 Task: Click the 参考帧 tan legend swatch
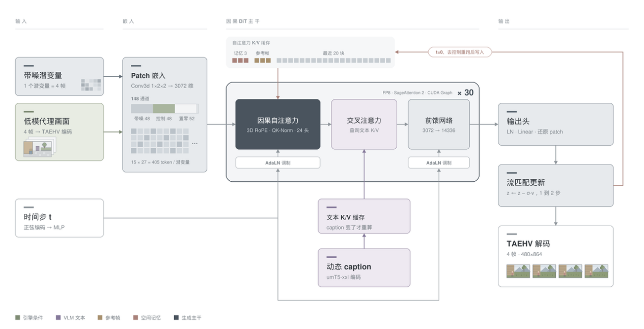click(101, 318)
